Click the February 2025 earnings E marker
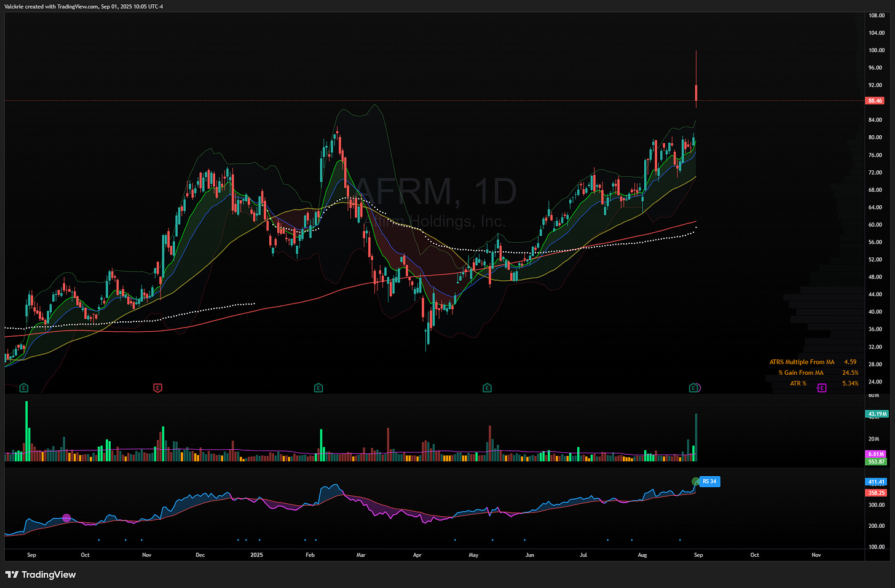The width and height of the screenshot is (895, 588). coord(318,388)
